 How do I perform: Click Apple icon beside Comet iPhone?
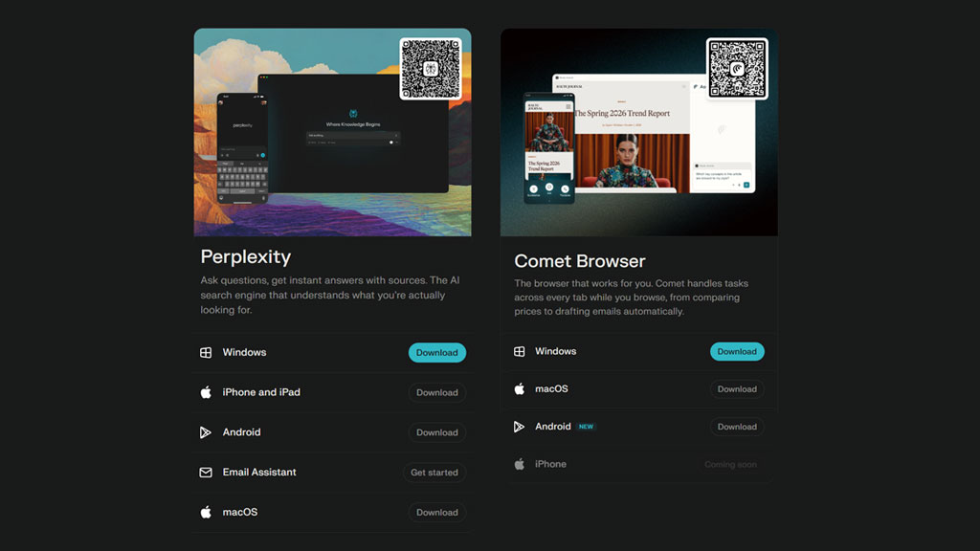tap(520, 464)
